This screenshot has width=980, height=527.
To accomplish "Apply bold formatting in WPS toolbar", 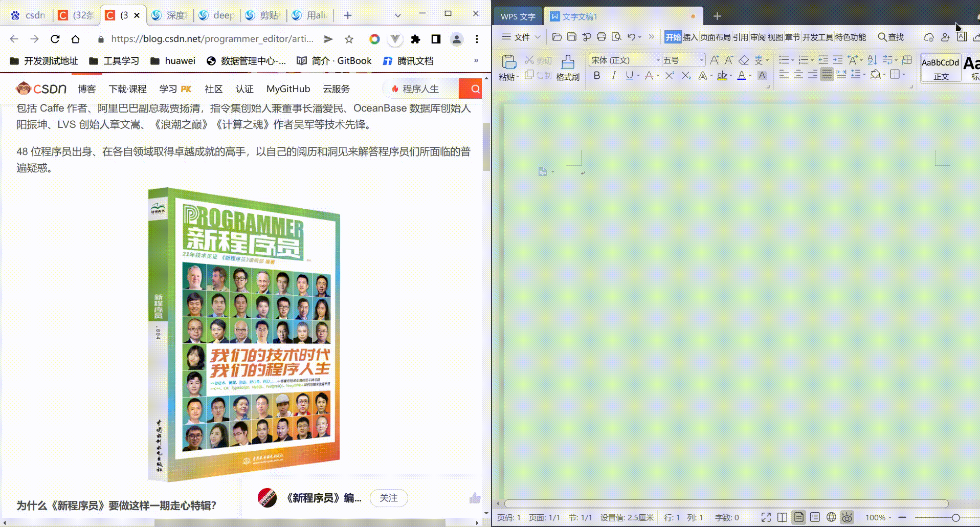I will (597, 75).
